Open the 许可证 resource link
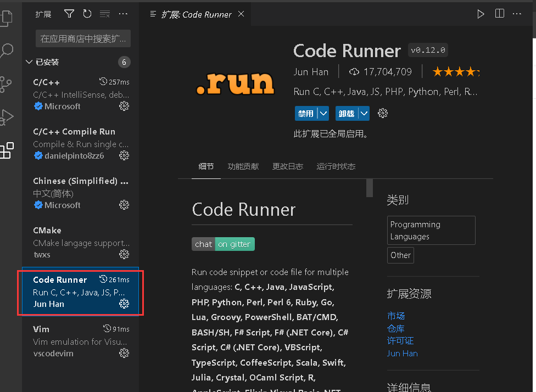The image size is (536, 392). point(400,341)
